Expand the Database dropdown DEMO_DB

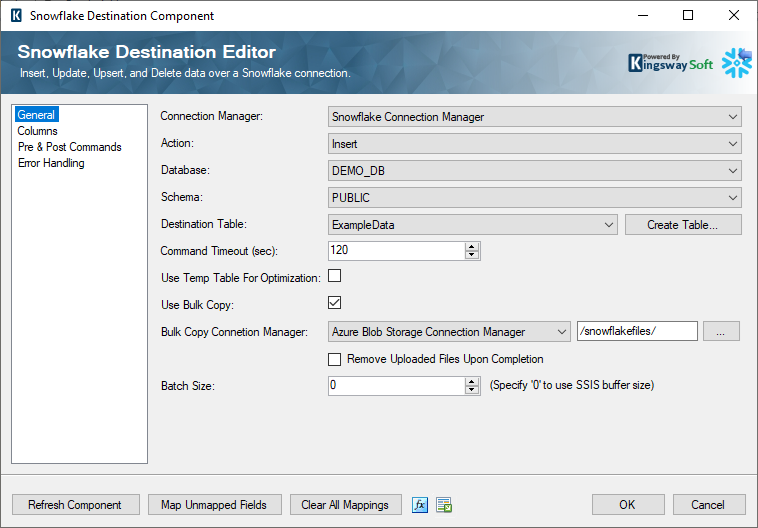[535, 171]
